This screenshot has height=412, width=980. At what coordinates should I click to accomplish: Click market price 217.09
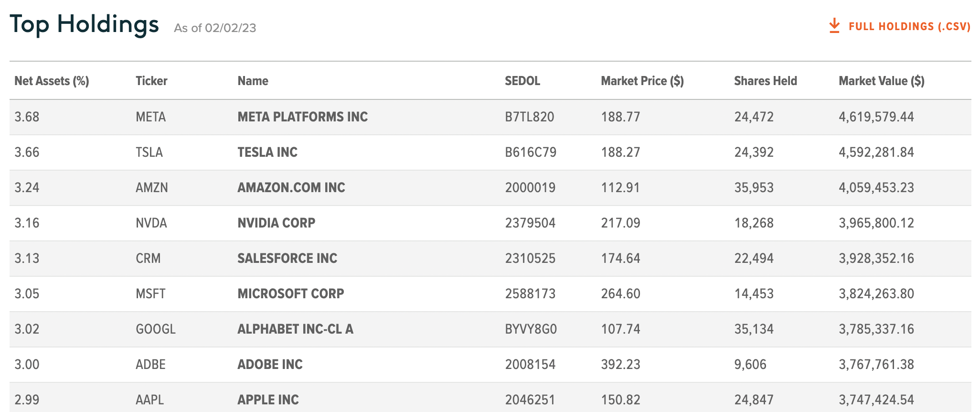[x=620, y=223]
